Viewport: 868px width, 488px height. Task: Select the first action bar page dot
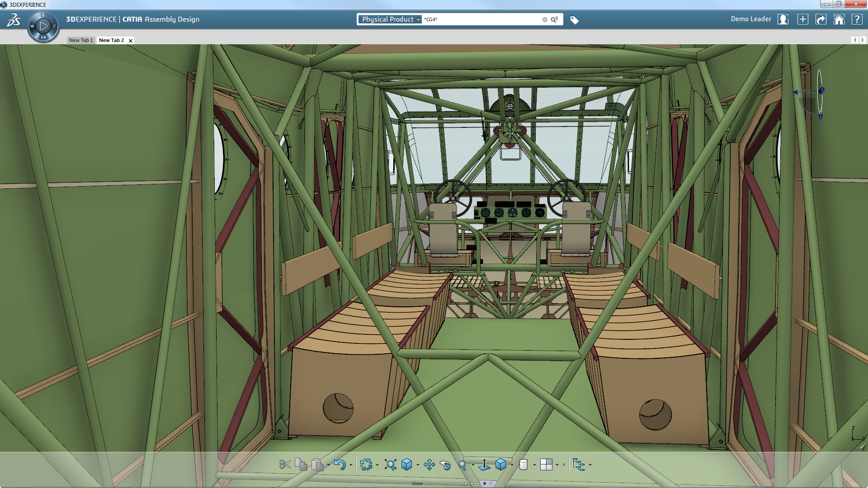click(x=466, y=483)
